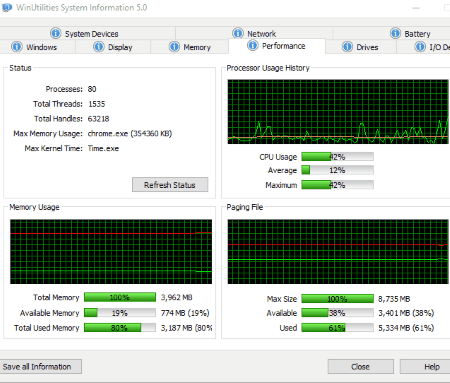The width and height of the screenshot is (450, 383).
Task: Click the Battery tab info icon
Action: pos(395,33)
